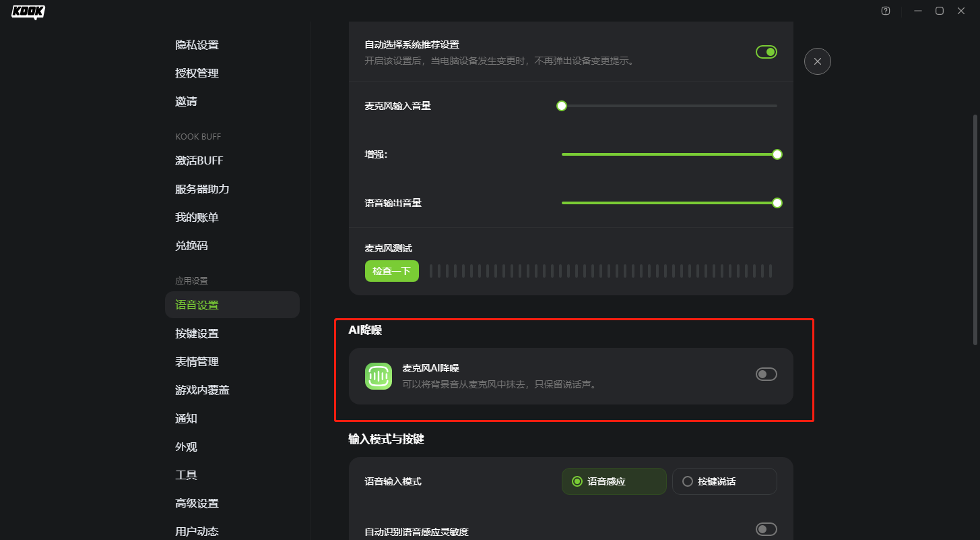Open 邀请 in the sidebar
Image resolution: width=980 pixels, height=540 pixels.
pos(232,102)
